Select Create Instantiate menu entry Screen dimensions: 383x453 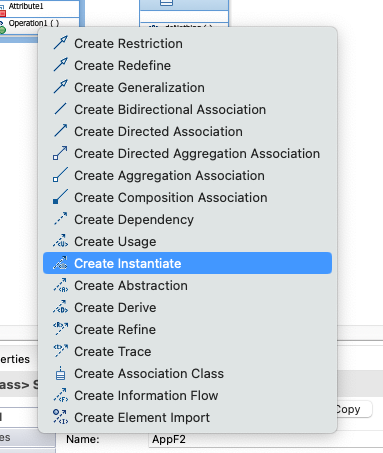(187, 263)
